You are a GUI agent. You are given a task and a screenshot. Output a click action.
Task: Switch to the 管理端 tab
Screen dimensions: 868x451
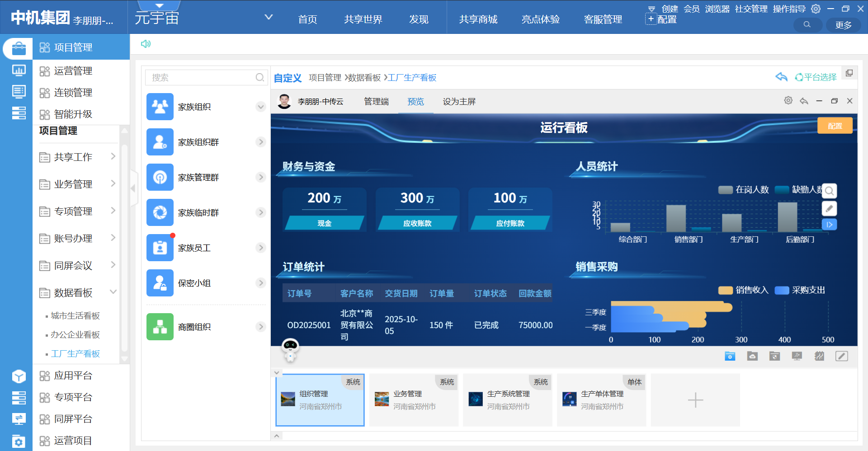click(x=376, y=102)
